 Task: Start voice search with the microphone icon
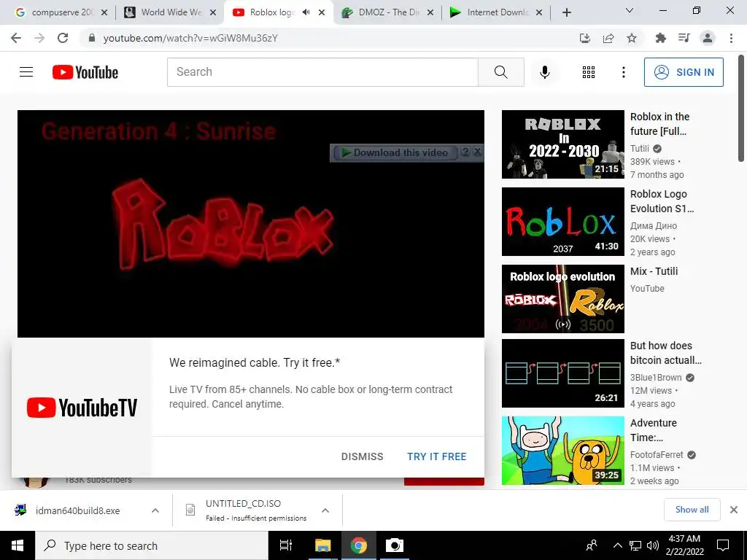(544, 72)
